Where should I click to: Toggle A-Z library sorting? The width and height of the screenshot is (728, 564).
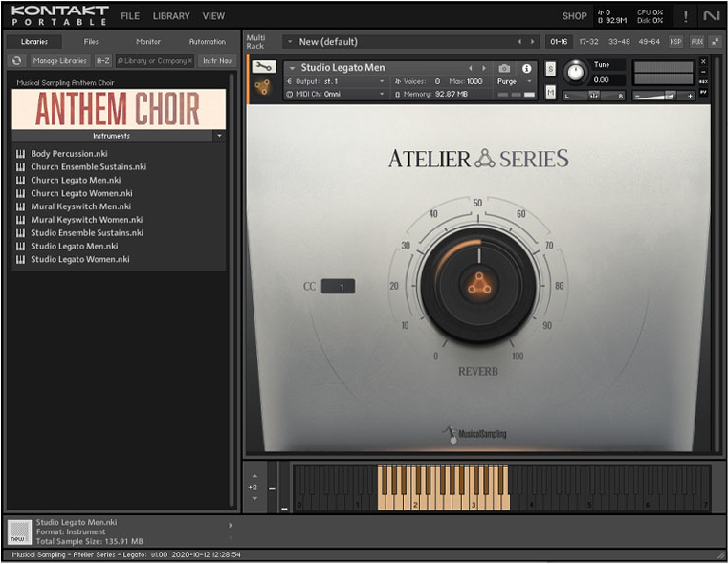click(x=103, y=61)
